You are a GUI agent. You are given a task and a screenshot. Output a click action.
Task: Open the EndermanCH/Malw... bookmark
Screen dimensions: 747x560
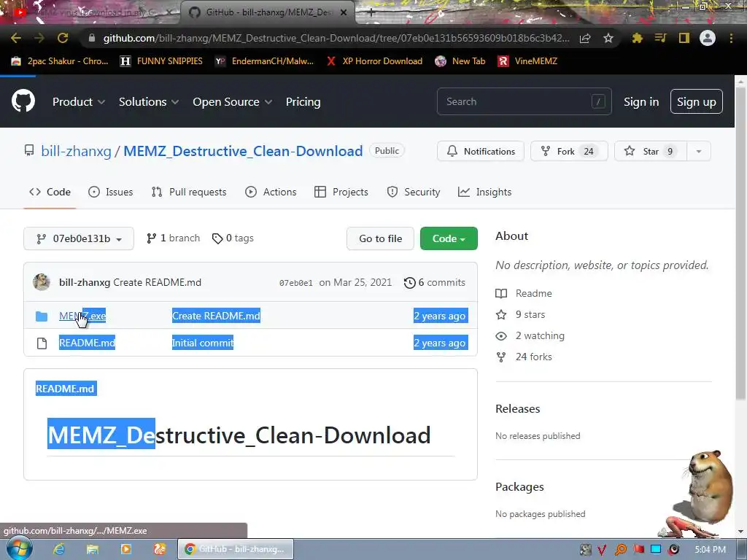(264, 61)
